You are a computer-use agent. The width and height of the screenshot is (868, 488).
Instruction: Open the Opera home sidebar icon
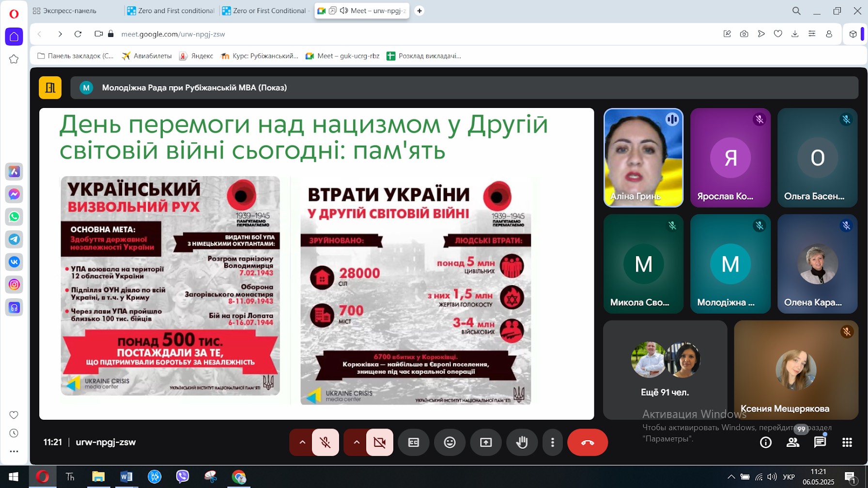14,37
